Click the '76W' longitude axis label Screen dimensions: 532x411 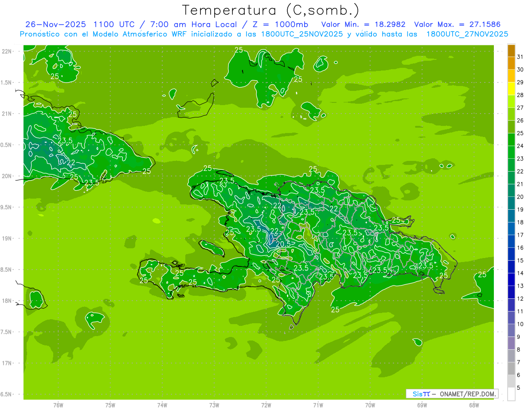tap(58, 405)
